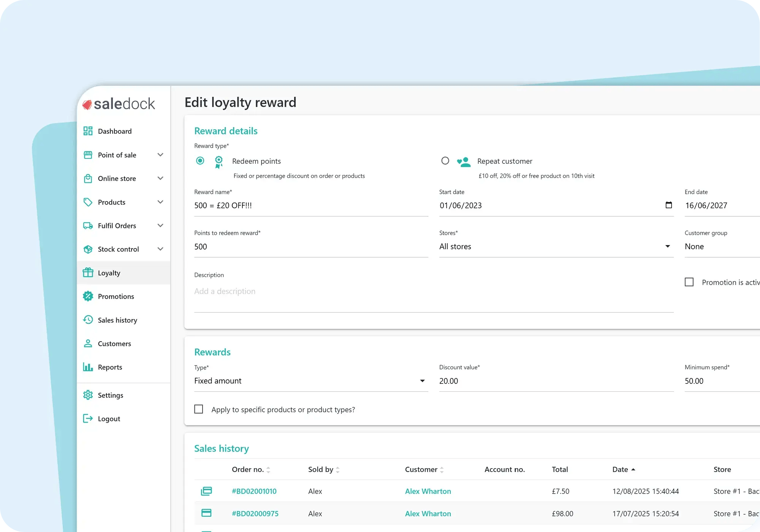
Task: Select the Repeat customer radio button
Action: point(445,161)
